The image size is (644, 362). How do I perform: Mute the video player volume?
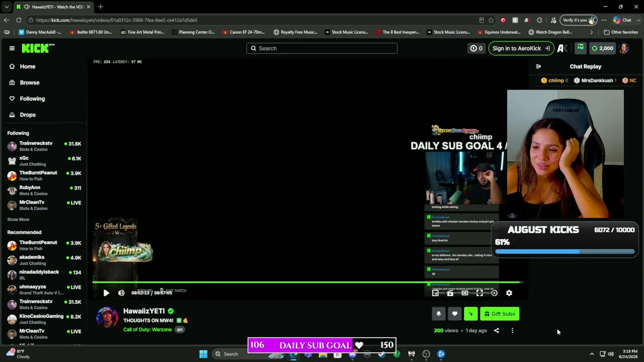click(x=121, y=293)
